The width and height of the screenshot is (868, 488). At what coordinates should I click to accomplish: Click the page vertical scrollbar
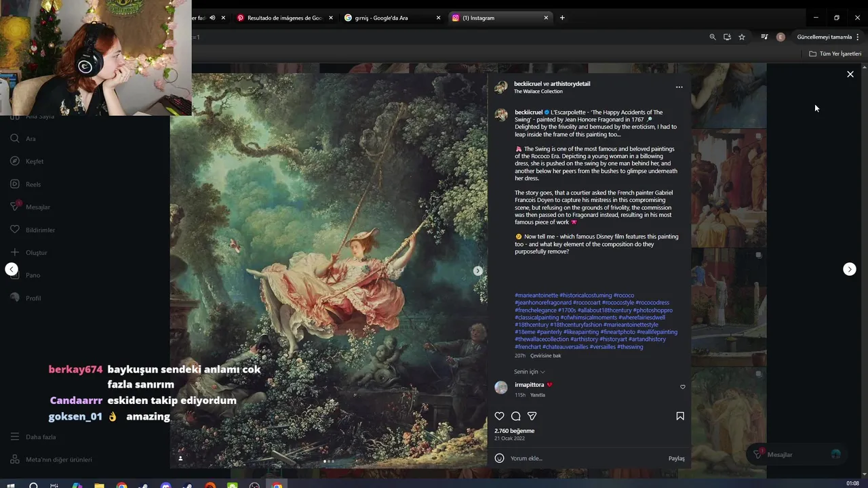click(865, 271)
